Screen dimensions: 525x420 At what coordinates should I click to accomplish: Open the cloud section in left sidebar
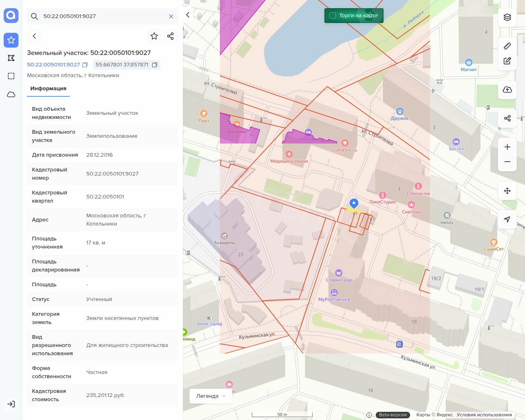tap(11, 94)
